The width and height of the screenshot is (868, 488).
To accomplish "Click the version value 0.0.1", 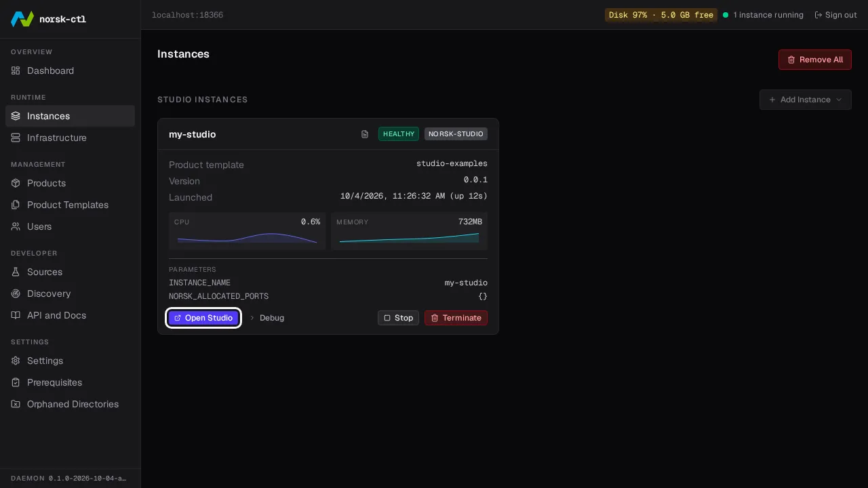I will (x=475, y=180).
